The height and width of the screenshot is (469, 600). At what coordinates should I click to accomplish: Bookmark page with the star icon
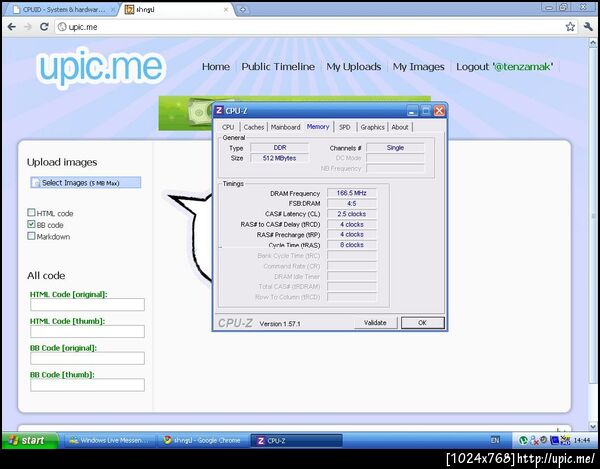pos(570,26)
